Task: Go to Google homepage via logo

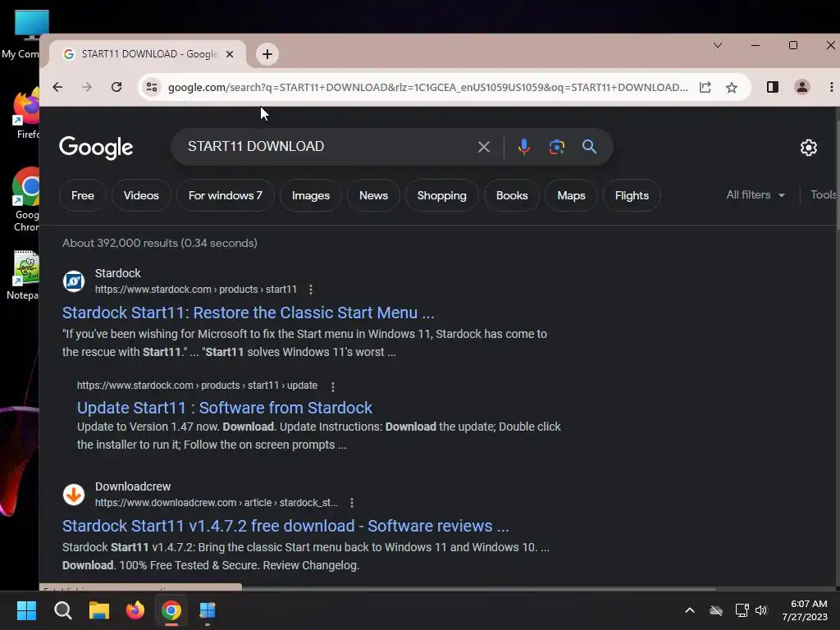Action: (96, 148)
